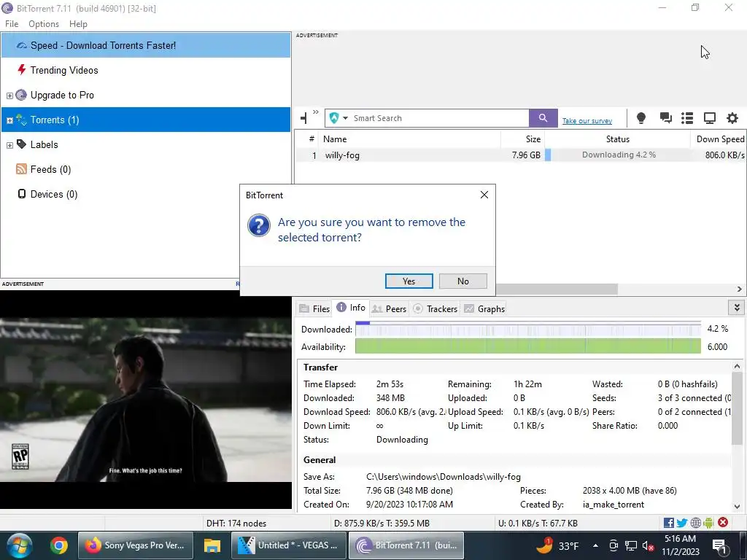Click the web globe status bar icon

click(x=695, y=523)
